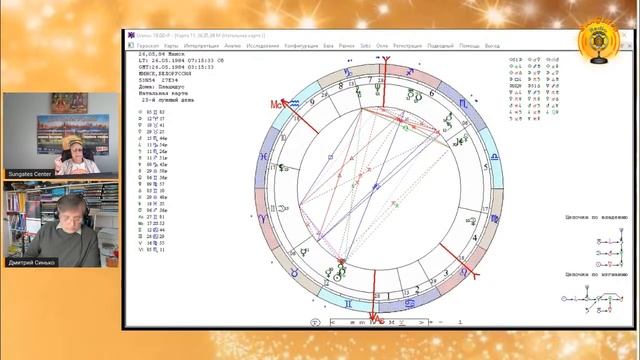Click the 'LT: 26.05.1984' local time line
The width and height of the screenshot is (640, 360).
[181, 60]
